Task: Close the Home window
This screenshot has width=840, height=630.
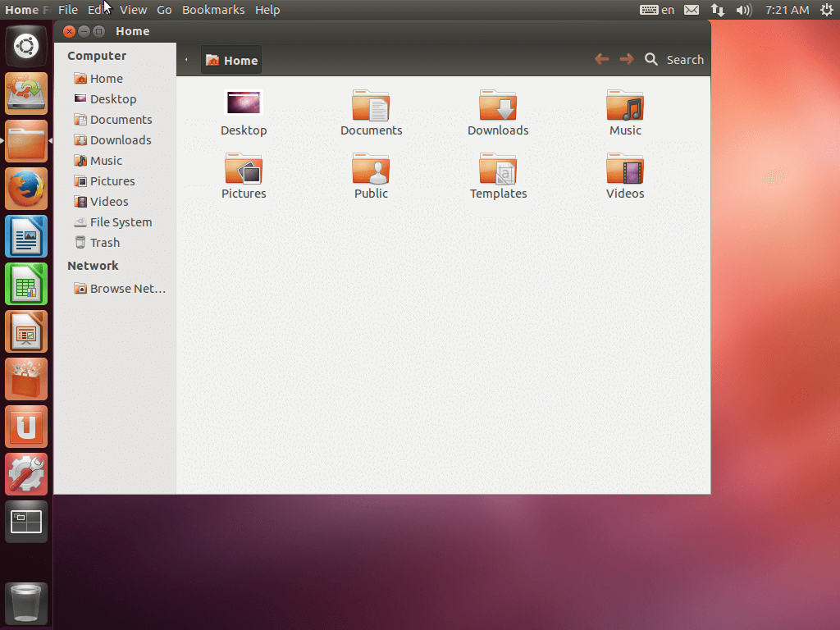Action: [x=69, y=32]
